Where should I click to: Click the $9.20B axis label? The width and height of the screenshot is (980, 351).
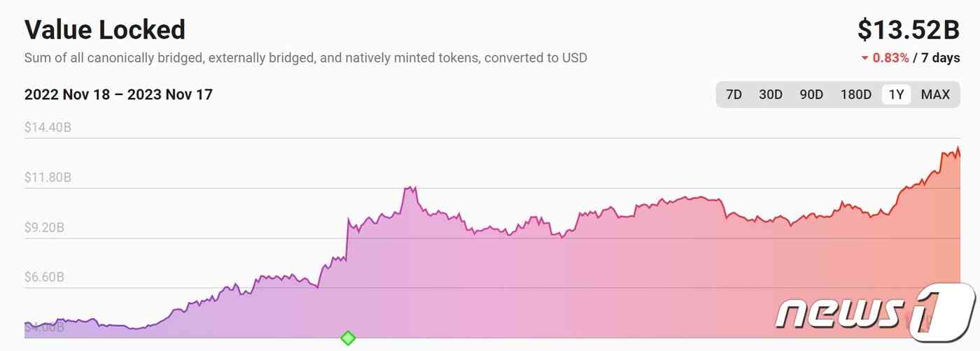tap(45, 227)
